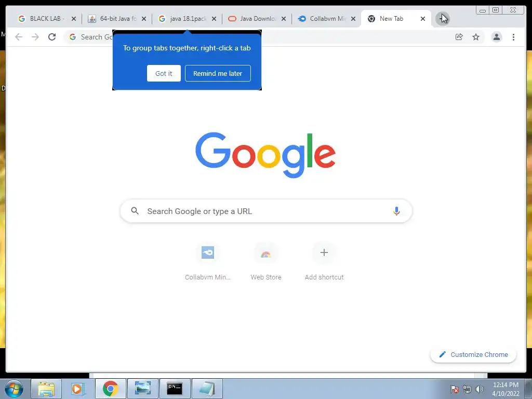
Task: Start voice search with microphone icon
Action: [x=396, y=211]
